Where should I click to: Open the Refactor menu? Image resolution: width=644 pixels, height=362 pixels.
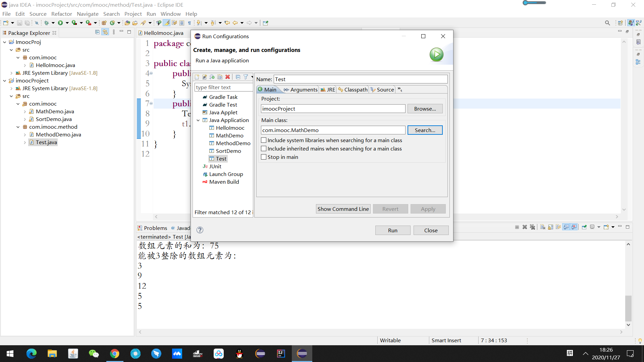pyautogui.click(x=61, y=14)
